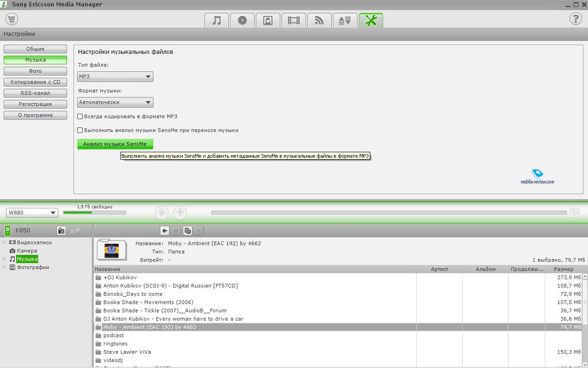Sort by the Продолжи... column header
588x368 pixels.
coord(527,269)
